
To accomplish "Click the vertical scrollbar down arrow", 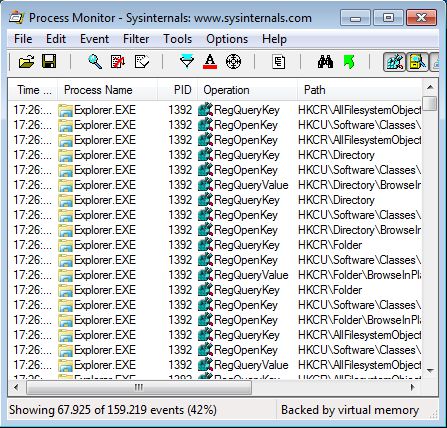I will tap(430, 371).
